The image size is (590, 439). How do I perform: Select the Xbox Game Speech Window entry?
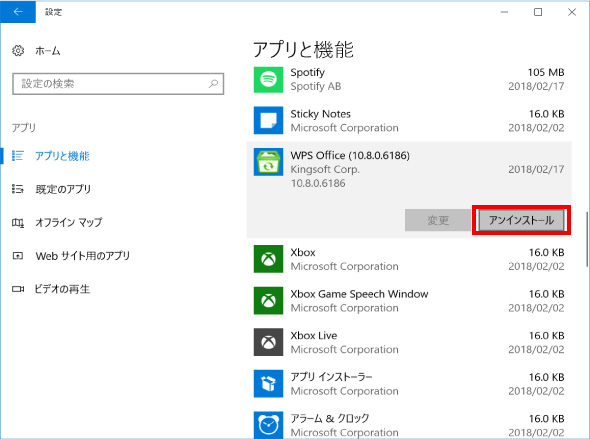[x=359, y=294]
